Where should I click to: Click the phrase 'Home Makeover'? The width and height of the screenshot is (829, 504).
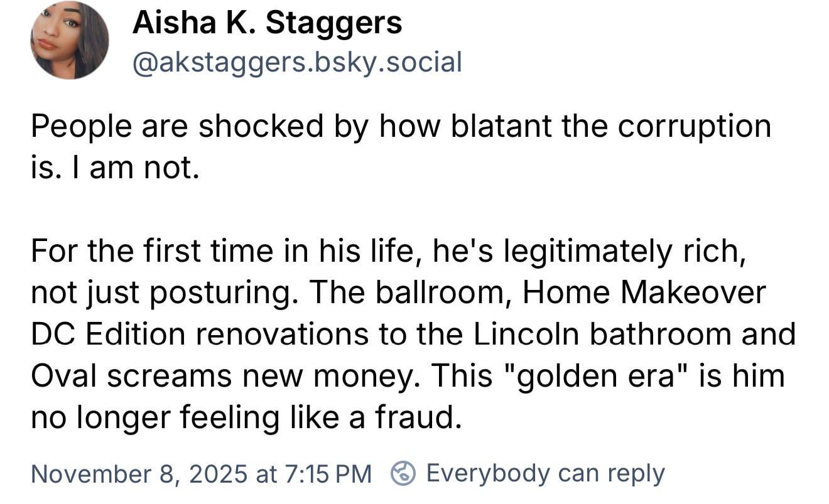(x=644, y=293)
